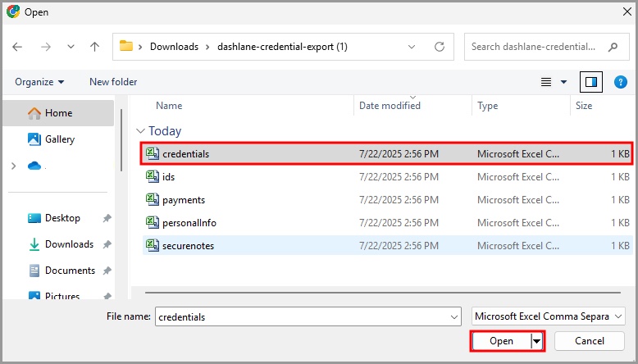
Task: Close the Open dialog window
Action: click(x=627, y=11)
